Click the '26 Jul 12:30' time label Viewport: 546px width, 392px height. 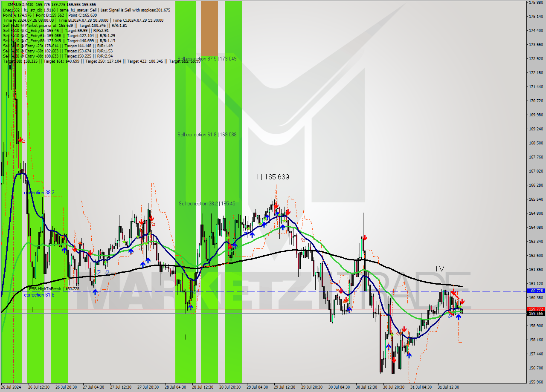pyautogui.click(x=39, y=387)
